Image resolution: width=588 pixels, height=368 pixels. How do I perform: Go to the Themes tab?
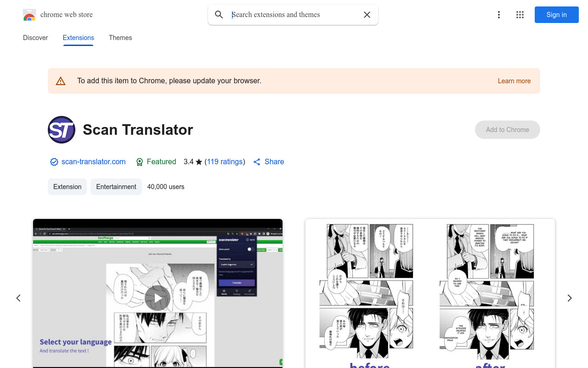point(120,38)
